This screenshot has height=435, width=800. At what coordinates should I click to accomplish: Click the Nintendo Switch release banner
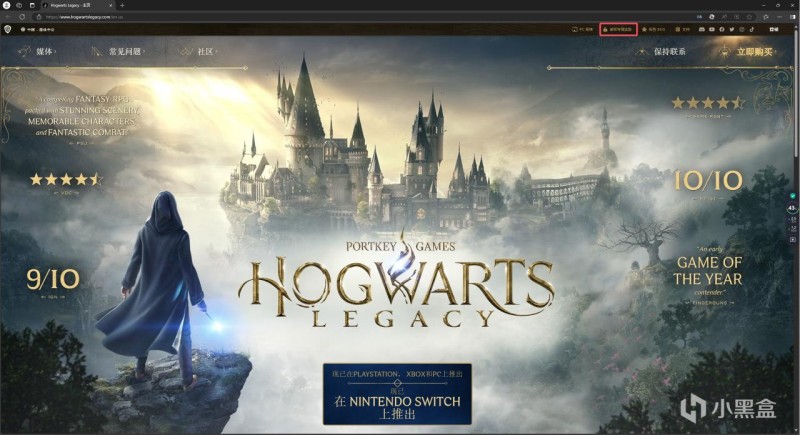(397, 394)
